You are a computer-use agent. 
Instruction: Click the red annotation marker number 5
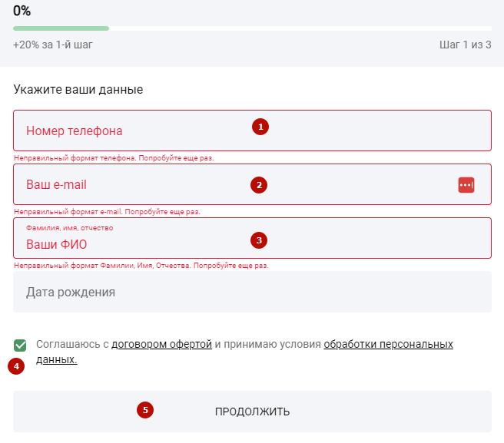tap(145, 410)
